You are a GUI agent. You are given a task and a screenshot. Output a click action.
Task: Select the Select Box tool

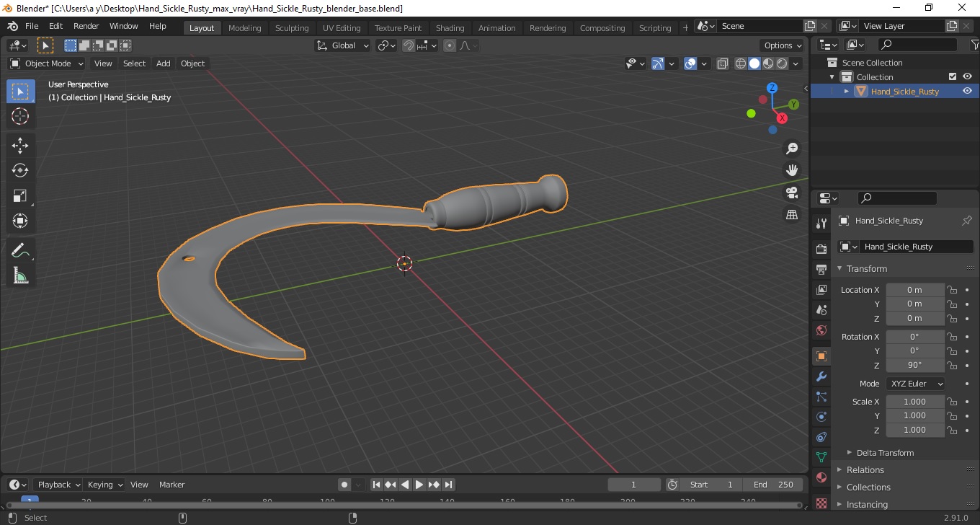click(x=20, y=92)
